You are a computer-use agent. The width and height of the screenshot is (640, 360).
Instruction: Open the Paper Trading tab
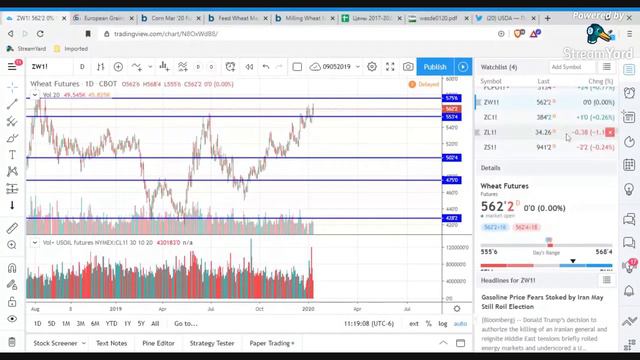(x=272, y=343)
